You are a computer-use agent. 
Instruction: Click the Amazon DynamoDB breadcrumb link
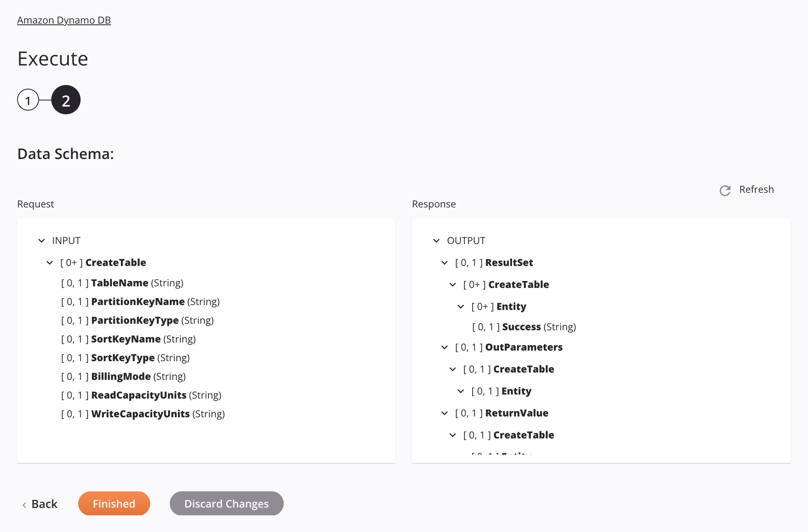click(x=65, y=20)
